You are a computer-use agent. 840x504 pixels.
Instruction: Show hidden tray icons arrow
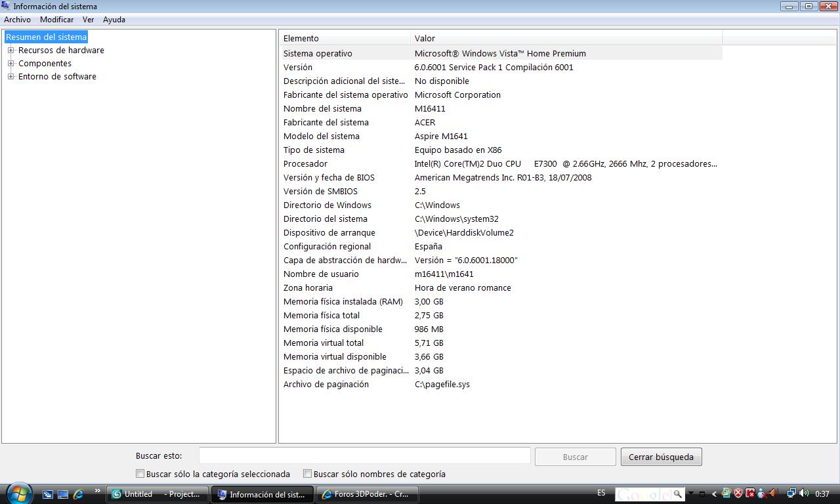click(x=715, y=494)
